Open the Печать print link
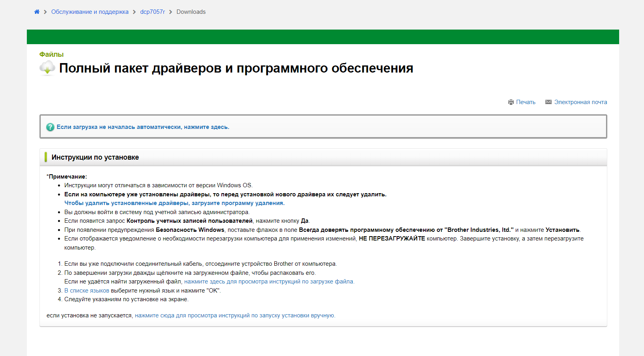644x356 pixels. 526,102
